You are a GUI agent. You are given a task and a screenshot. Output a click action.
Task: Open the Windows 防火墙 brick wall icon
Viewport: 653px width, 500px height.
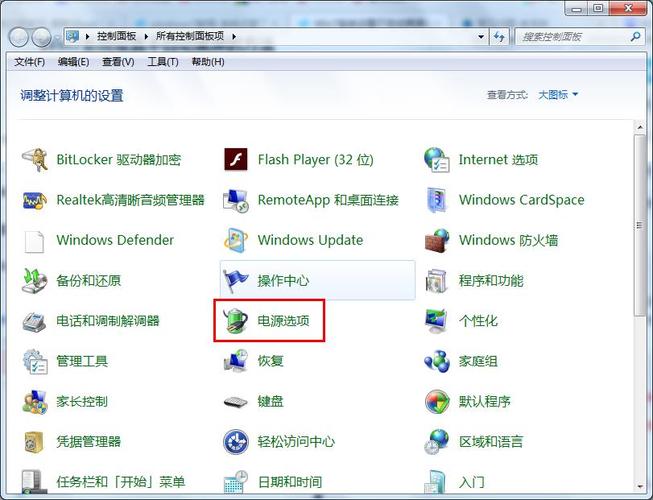pos(436,241)
